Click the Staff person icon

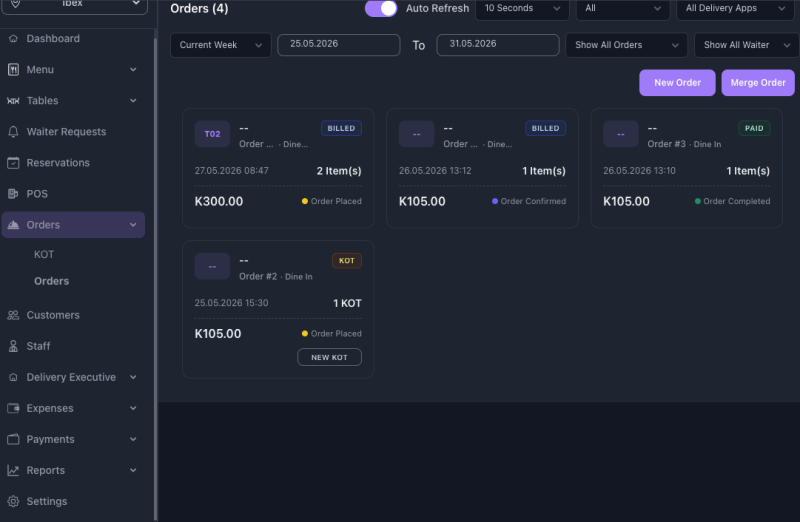13,346
